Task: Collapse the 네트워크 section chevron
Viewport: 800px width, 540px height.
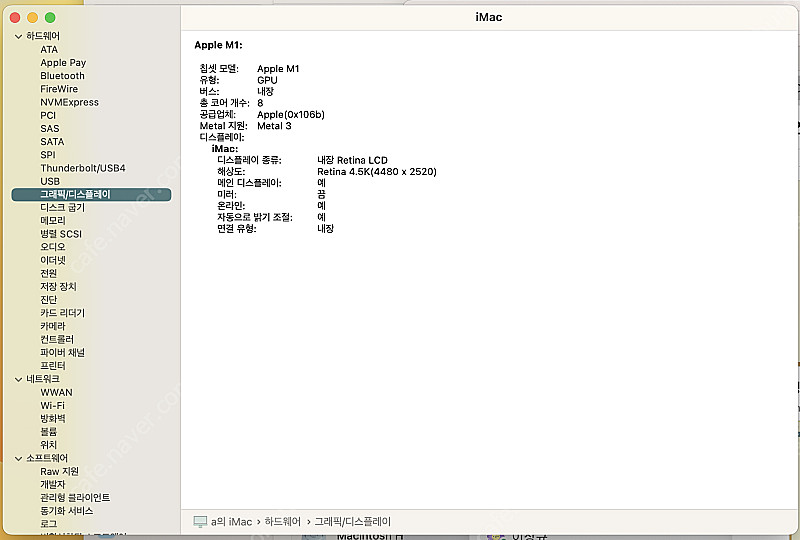Action: pyautogui.click(x=18, y=379)
